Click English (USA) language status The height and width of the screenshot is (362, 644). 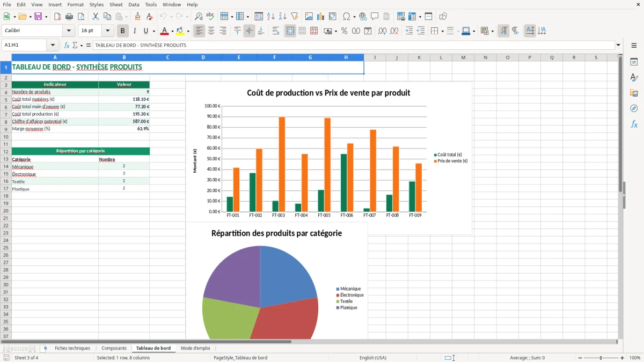coord(373,358)
